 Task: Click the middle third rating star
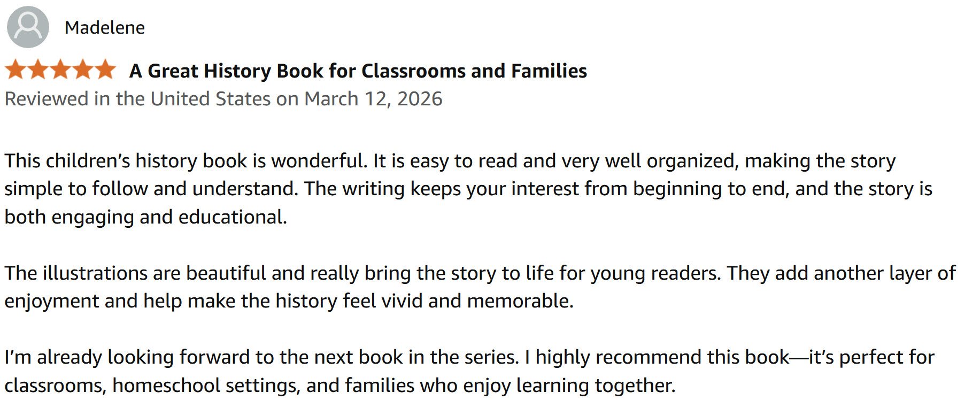coord(60,70)
